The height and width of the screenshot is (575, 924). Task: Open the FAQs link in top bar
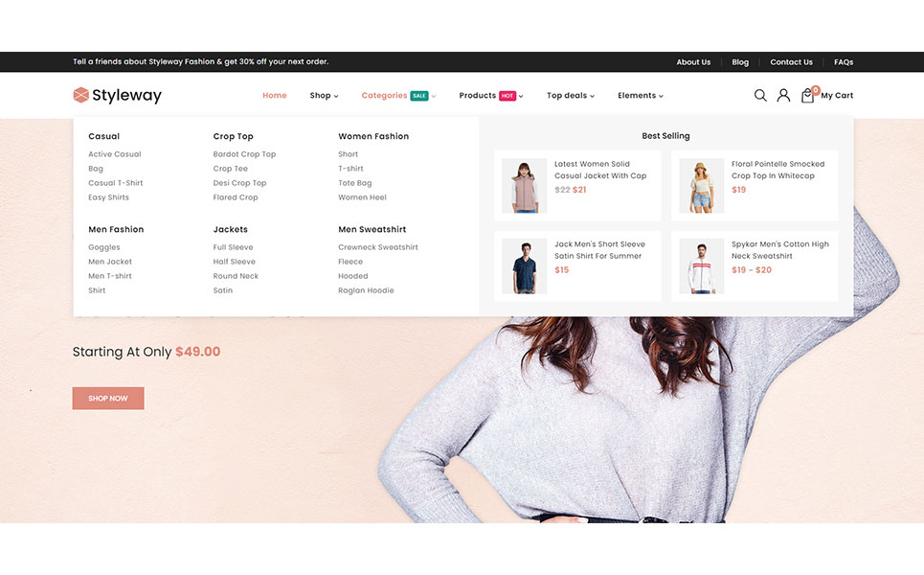click(844, 62)
